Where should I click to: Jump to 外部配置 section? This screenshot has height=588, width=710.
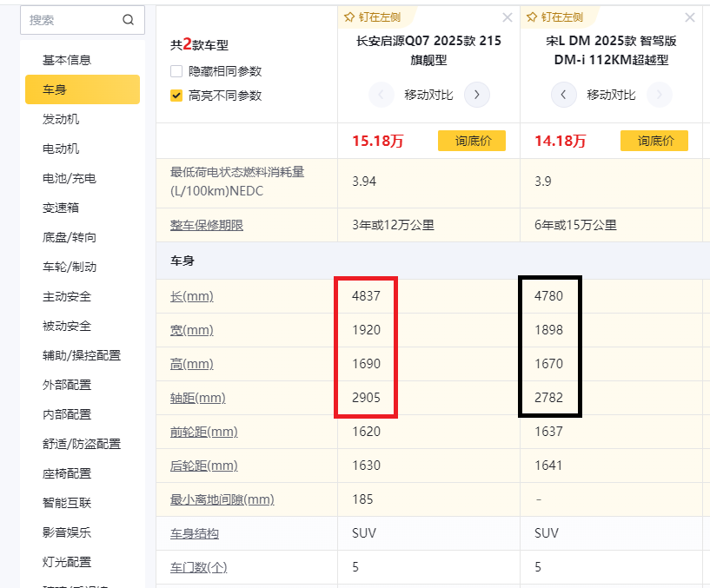[67, 385]
